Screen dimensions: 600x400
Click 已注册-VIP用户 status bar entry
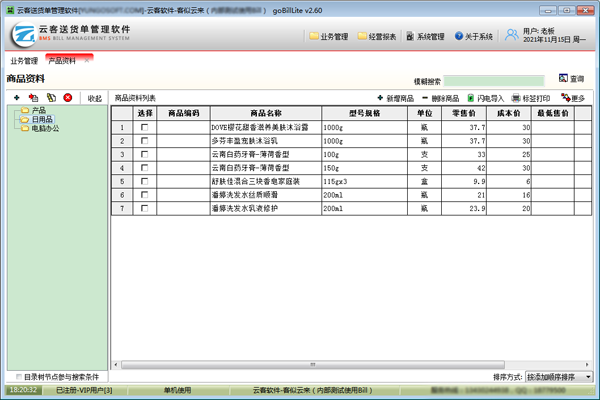coord(84,390)
